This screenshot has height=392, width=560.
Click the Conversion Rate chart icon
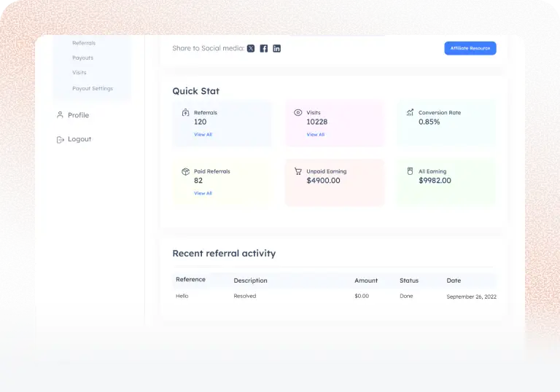(410, 112)
